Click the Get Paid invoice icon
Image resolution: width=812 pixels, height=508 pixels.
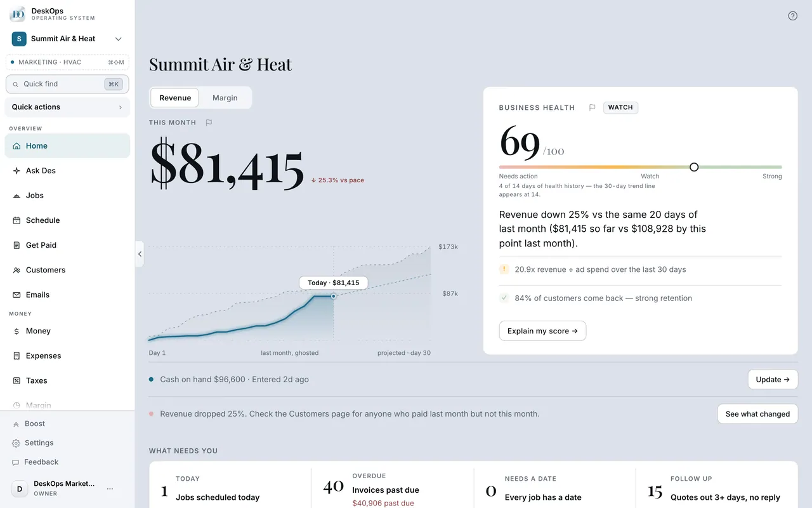pyautogui.click(x=16, y=245)
